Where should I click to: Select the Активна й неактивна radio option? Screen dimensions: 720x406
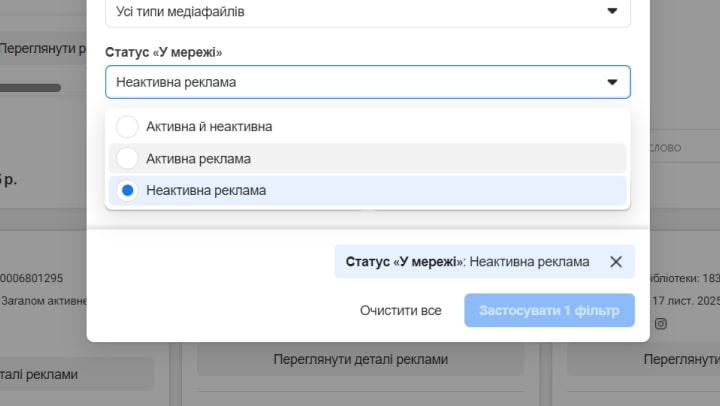(x=127, y=127)
